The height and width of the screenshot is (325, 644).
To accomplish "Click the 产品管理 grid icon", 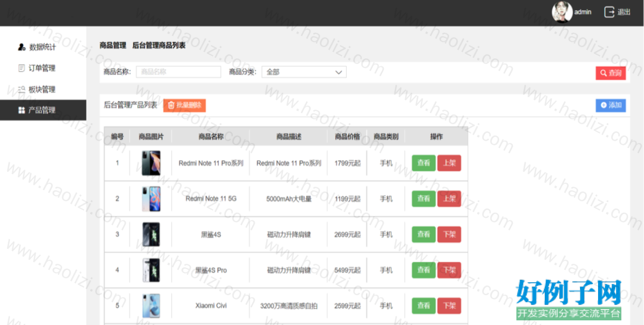I will coord(21,110).
